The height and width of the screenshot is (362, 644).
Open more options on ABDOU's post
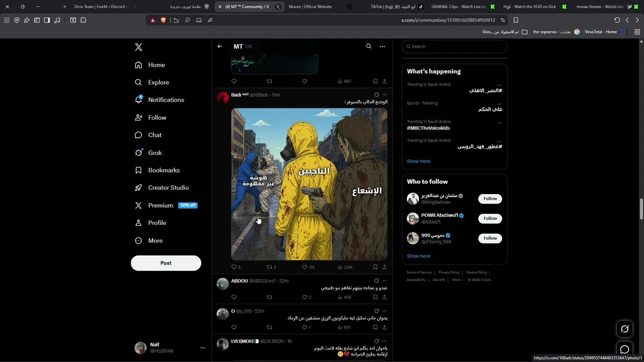(384, 281)
